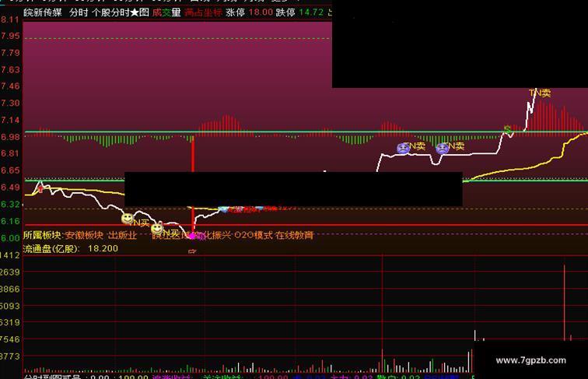588x379 pixels.
Task: Click the magenta dot at the price low
Action: point(193,236)
